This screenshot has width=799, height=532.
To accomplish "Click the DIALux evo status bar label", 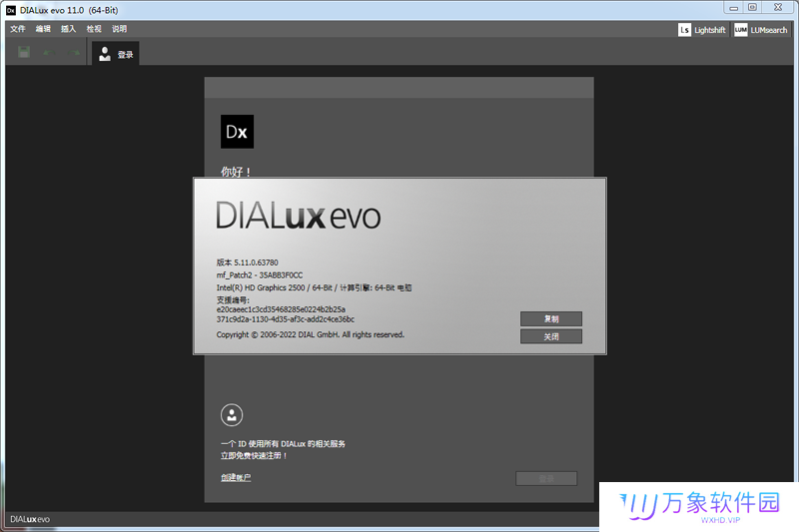I will pyautogui.click(x=30, y=519).
